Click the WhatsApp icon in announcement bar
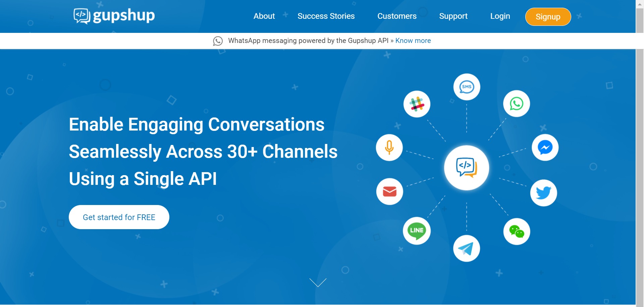The height and width of the screenshot is (307, 644). click(x=218, y=41)
